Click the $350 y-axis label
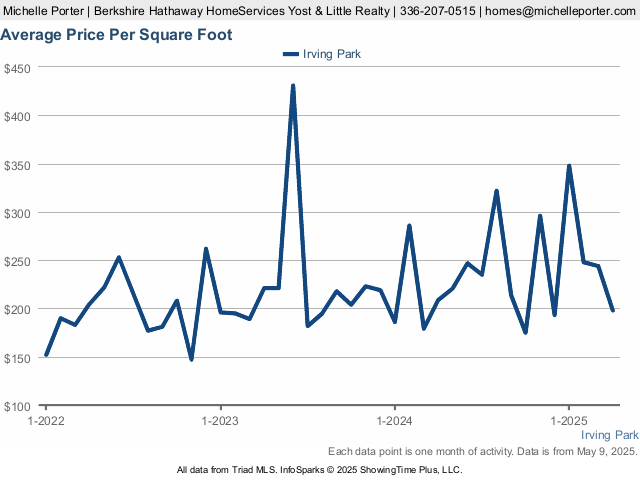 [17, 165]
